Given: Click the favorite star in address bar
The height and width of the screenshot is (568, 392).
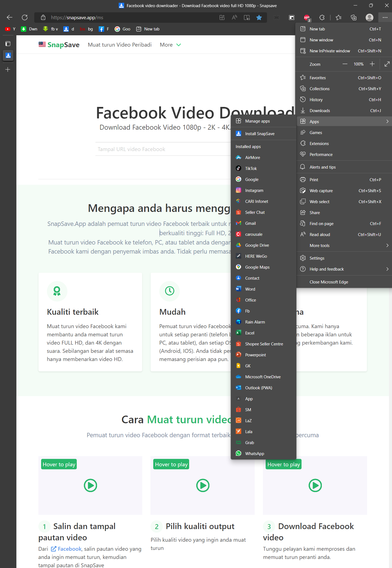Looking at the screenshot, I should (259, 18).
